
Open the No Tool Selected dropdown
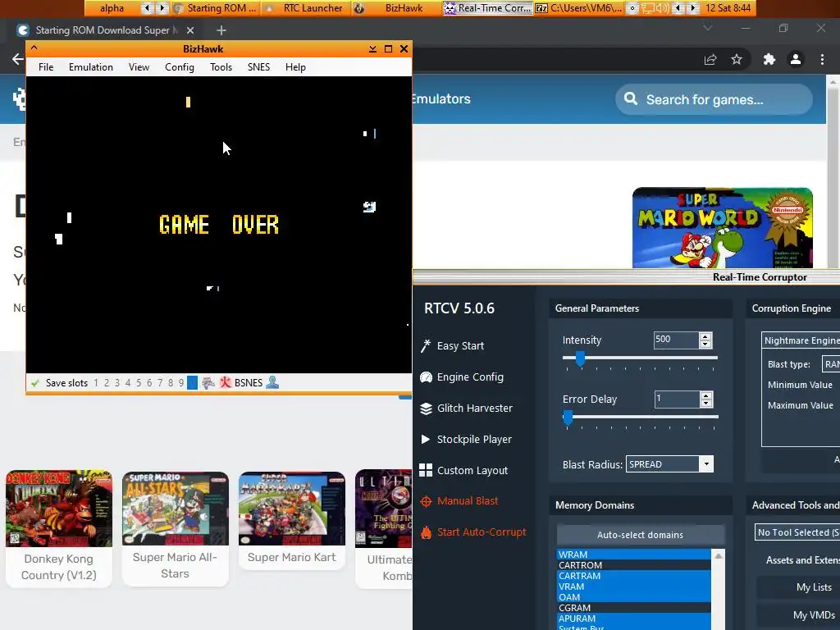(797, 532)
